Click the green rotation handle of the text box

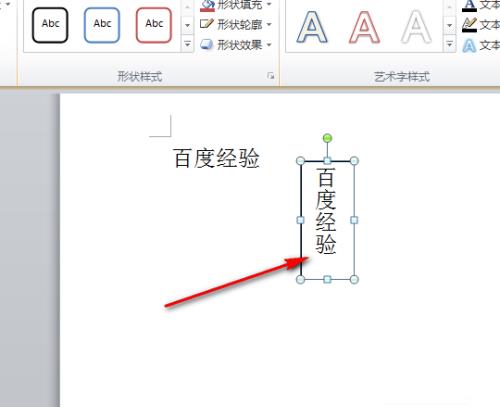pyautogui.click(x=327, y=138)
